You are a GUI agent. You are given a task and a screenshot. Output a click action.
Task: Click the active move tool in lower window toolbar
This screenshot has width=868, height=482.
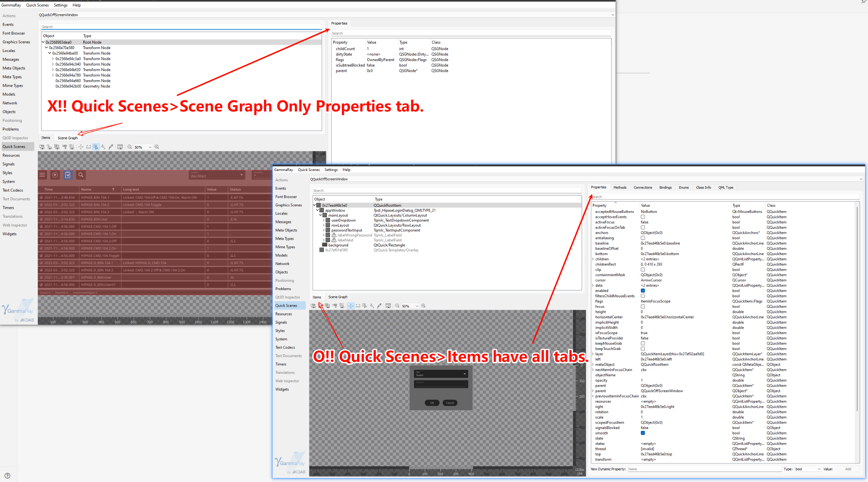pyautogui.click(x=351, y=306)
